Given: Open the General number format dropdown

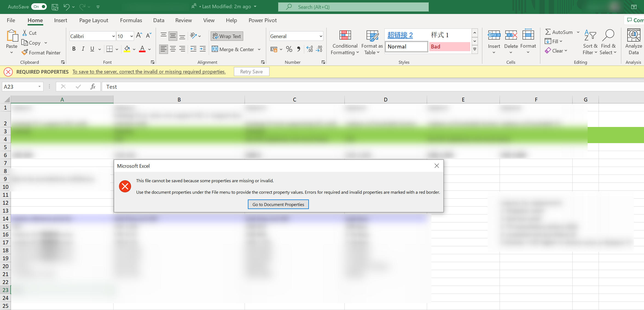Looking at the screenshot, I should click(321, 36).
